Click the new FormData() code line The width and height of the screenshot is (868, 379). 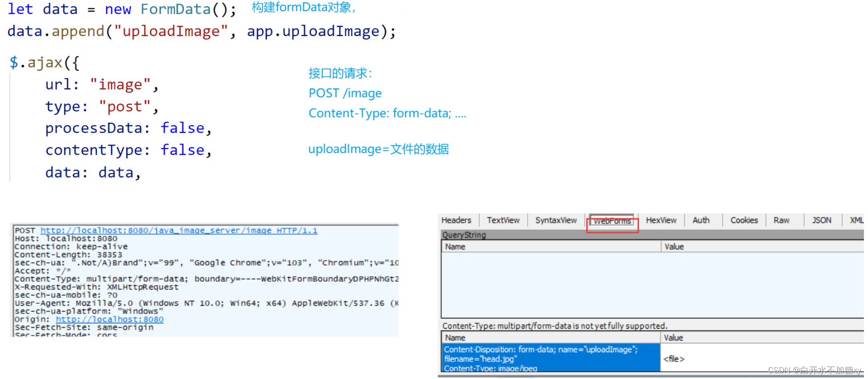[x=122, y=9]
